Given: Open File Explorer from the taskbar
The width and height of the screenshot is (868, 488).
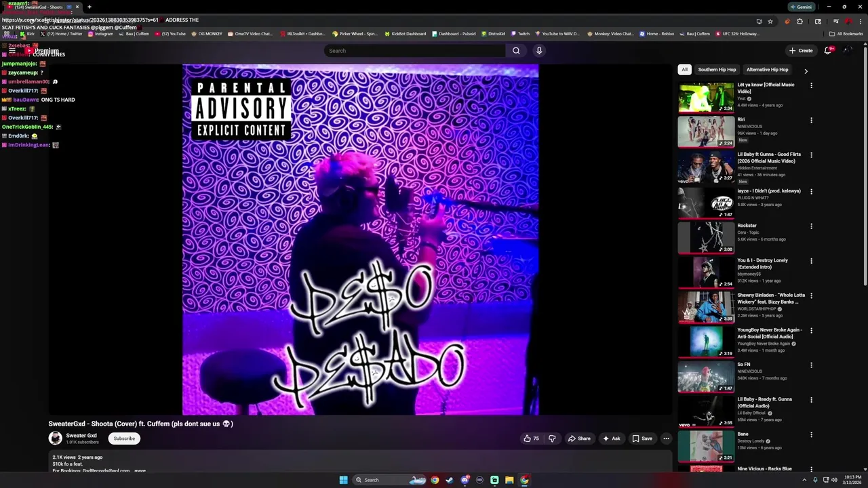Looking at the screenshot, I should [509, 480].
